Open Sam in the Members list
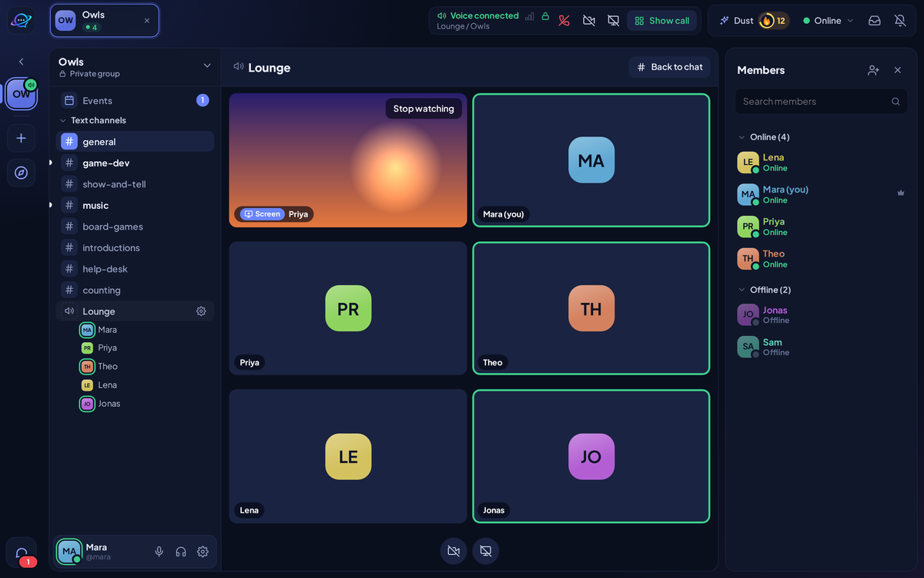This screenshot has width=924, height=578. (x=821, y=348)
